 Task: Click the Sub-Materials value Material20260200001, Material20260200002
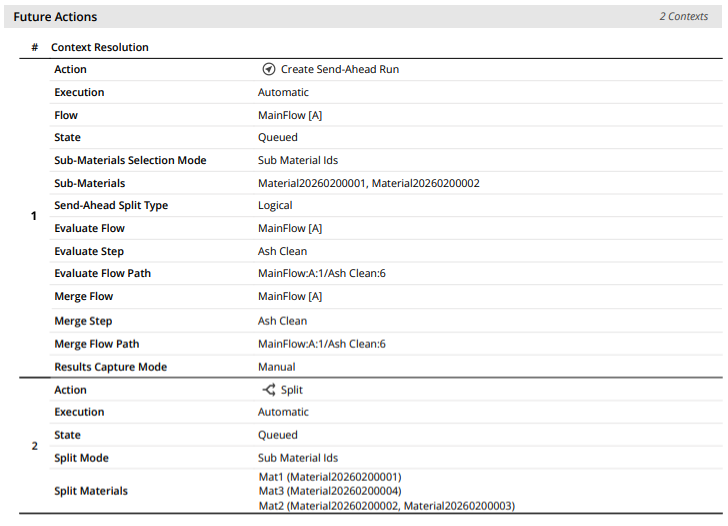pyautogui.click(x=369, y=183)
